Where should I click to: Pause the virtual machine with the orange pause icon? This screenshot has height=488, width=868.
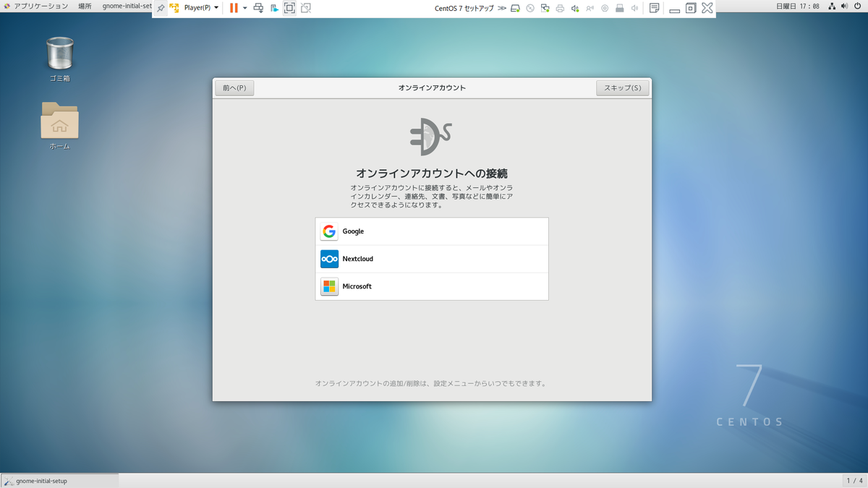coord(234,8)
